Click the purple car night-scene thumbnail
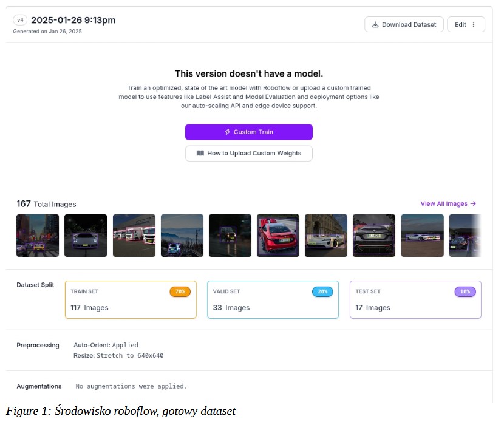The height and width of the screenshot is (436, 504). coord(86,235)
